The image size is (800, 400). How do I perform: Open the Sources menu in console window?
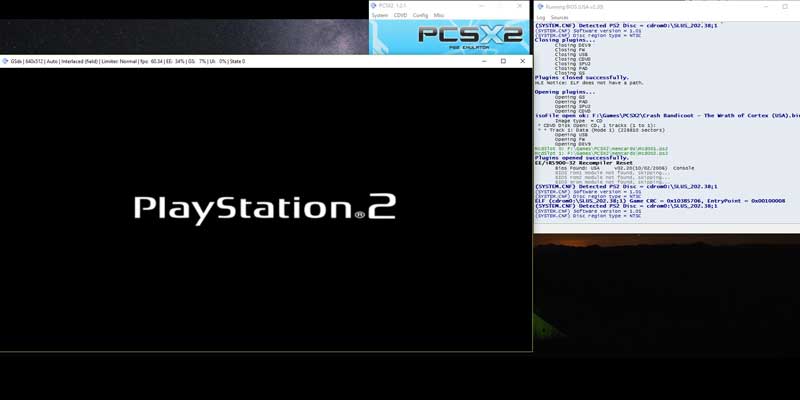559,17
